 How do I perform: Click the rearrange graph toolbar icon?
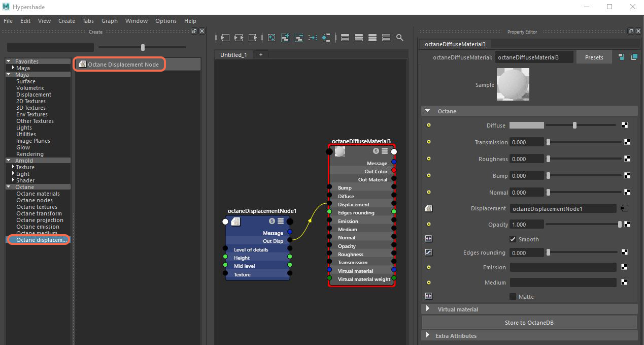(x=313, y=38)
